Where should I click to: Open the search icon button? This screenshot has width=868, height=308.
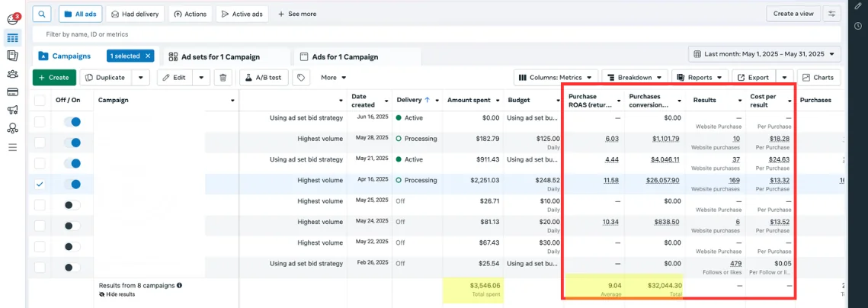[x=41, y=14]
